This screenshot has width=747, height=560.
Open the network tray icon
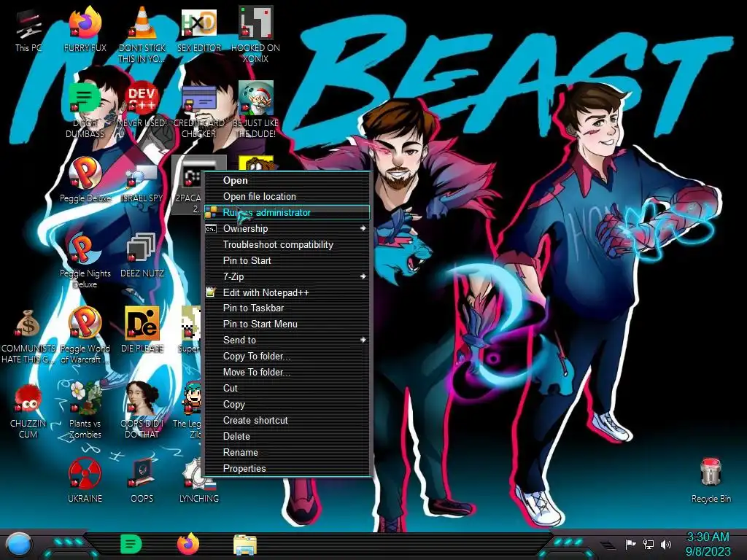648,544
